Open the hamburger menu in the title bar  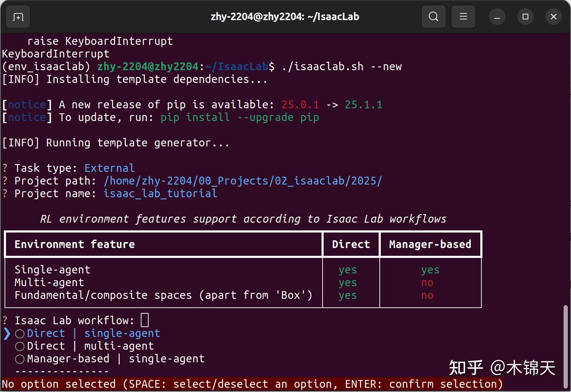pos(463,16)
